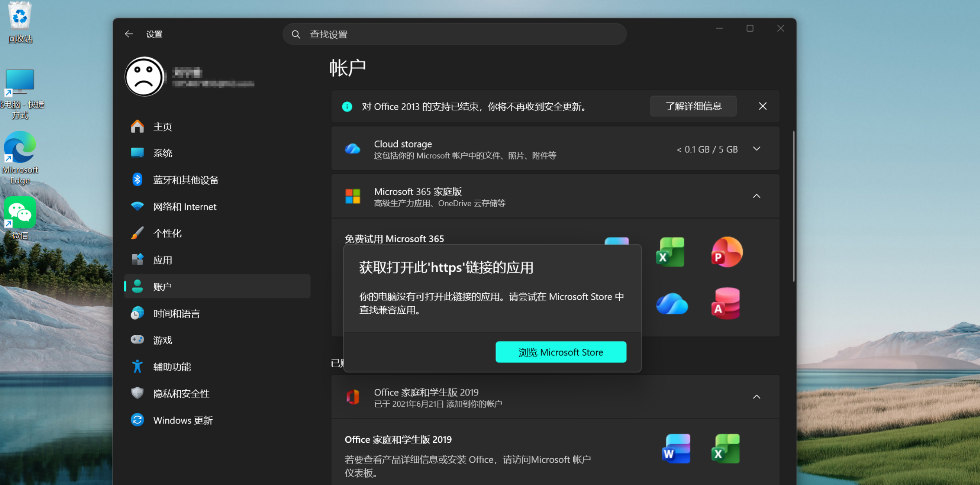Click the info icon in Office 2013 notice
Image resolution: width=980 pixels, height=485 pixels.
coord(347,106)
